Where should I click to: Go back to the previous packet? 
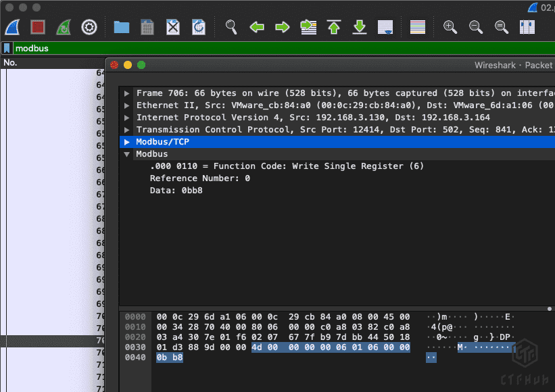tap(257, 27)
